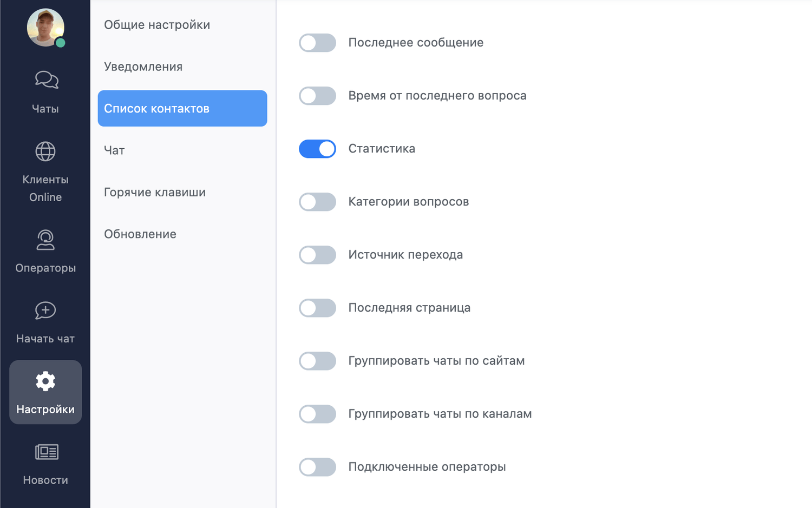Image resolution: width=812 pixels, height=508 pixels.
Task: Click the Начать чат plus bubble icon
Action: [x=45, y=311]
